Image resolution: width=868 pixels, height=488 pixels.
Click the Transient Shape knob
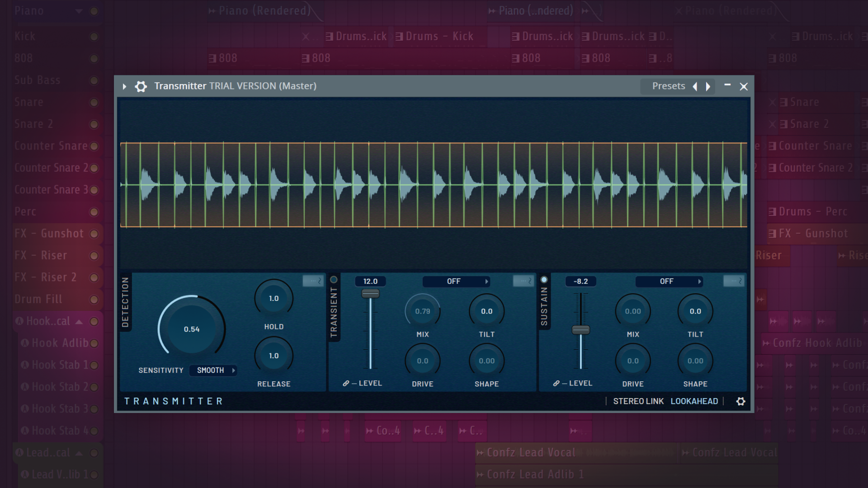pos(487,361)
